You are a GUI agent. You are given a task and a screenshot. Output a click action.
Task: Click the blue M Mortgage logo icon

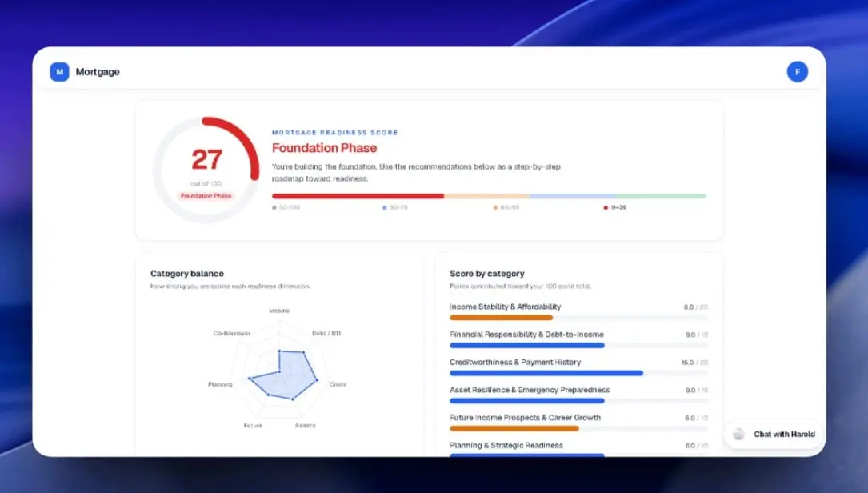[60, 72]
